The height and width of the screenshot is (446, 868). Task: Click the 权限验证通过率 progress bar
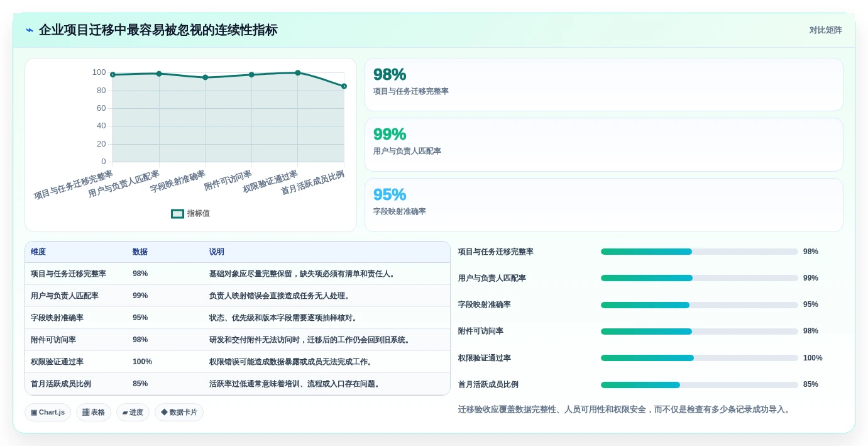tap(699, 358)
